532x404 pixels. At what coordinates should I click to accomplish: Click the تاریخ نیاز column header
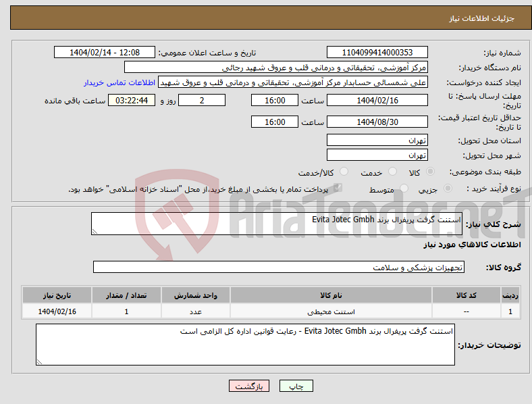[x=57, y=295]
